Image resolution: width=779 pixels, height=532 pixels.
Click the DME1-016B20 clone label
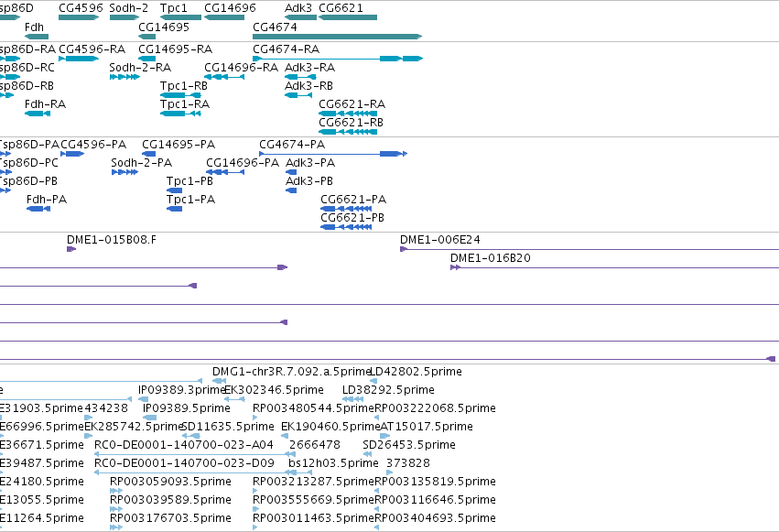click(x=491, y=258)
